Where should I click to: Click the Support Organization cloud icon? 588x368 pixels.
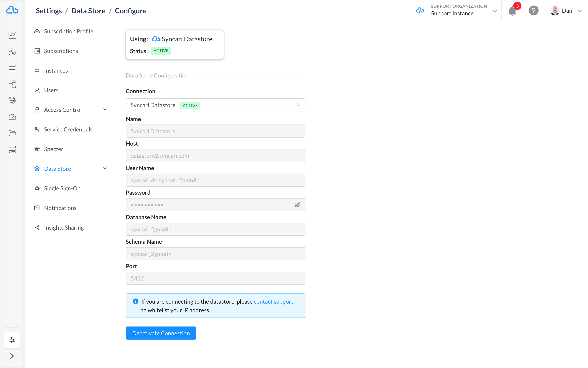point(420,10)
